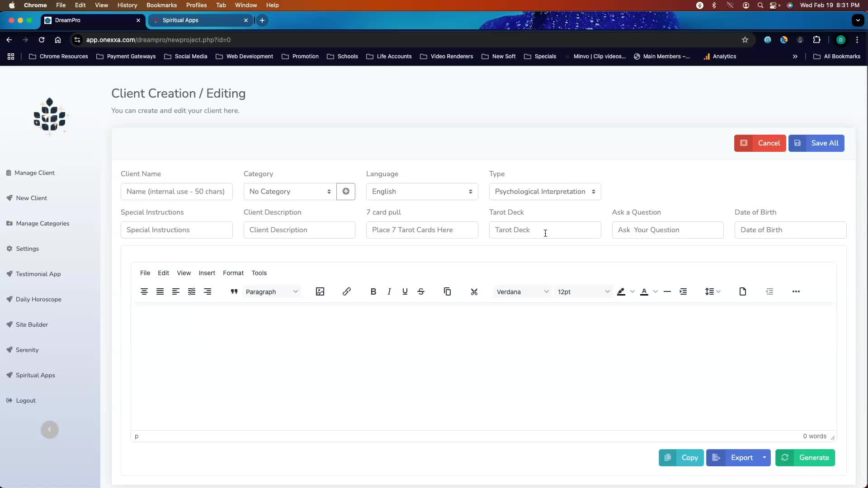Click the new document icon

coord(743,292)
